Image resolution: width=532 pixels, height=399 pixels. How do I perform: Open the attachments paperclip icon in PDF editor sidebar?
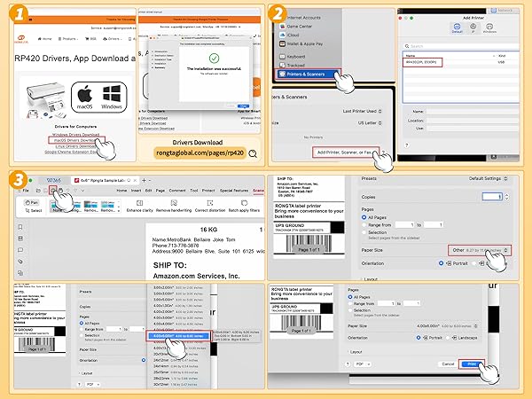(20, 262)
